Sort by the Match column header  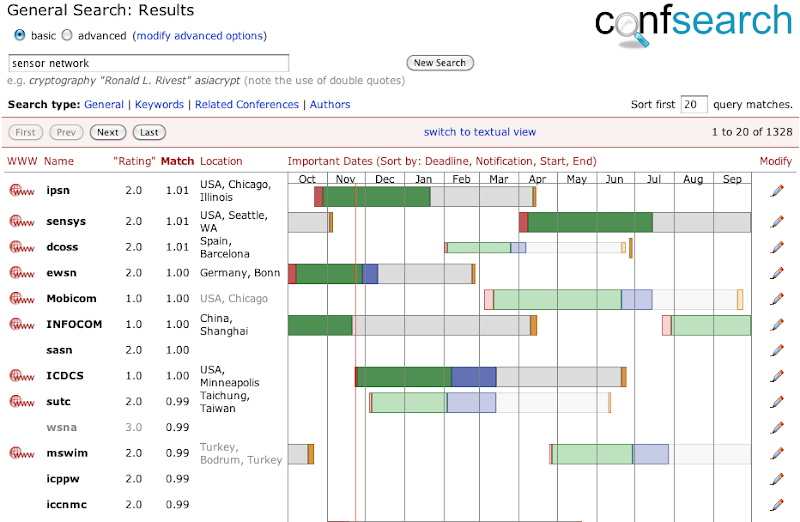pos(178,161)
